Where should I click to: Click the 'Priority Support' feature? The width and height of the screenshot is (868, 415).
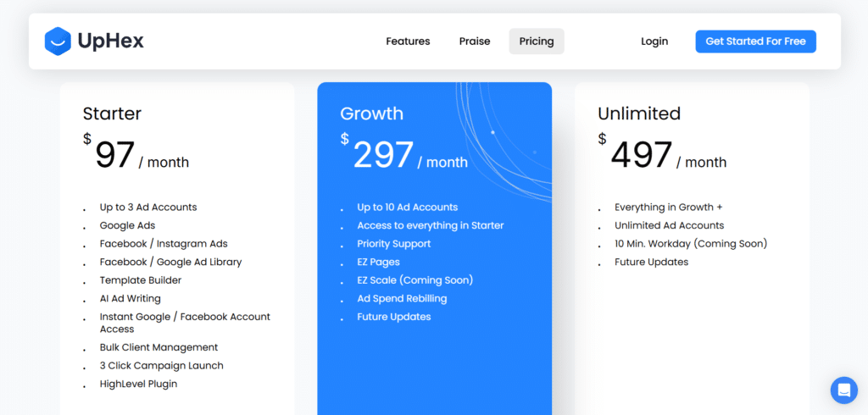point(393,244)
